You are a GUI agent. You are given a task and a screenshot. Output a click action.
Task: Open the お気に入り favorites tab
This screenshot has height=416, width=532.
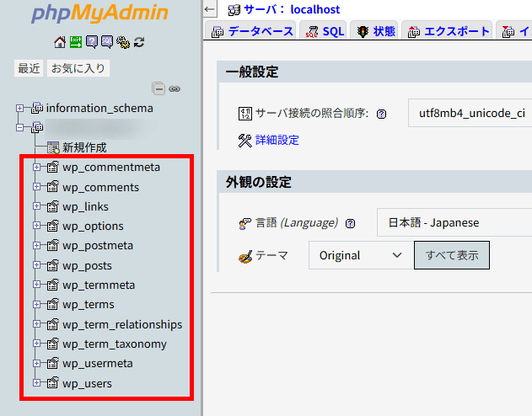click(78, 68)
